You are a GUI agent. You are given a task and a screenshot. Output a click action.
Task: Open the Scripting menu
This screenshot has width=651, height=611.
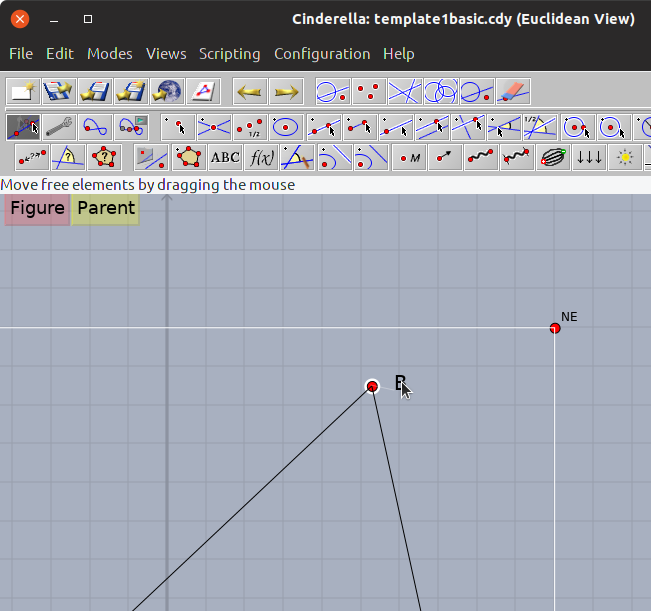pyautogui.click(x=230, y=54)
